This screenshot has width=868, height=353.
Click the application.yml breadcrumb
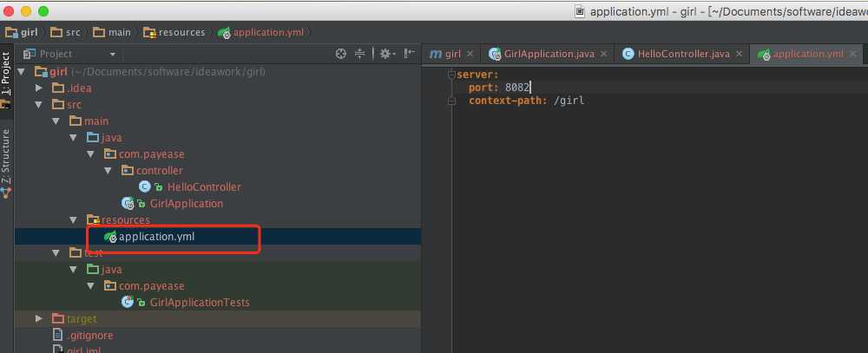260,32
